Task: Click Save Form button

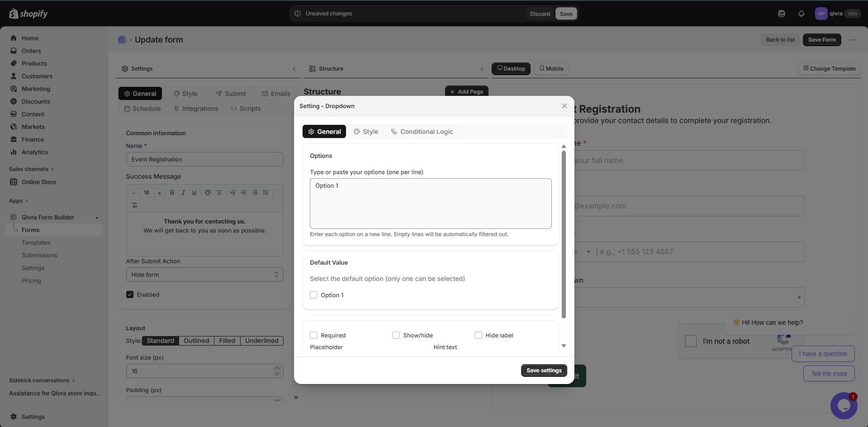Action: 822,40
